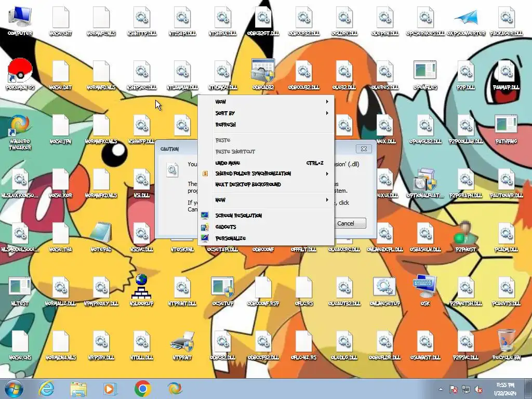Show hidden system tray icons
The image size is (532, 399).
tap(441, 389)
